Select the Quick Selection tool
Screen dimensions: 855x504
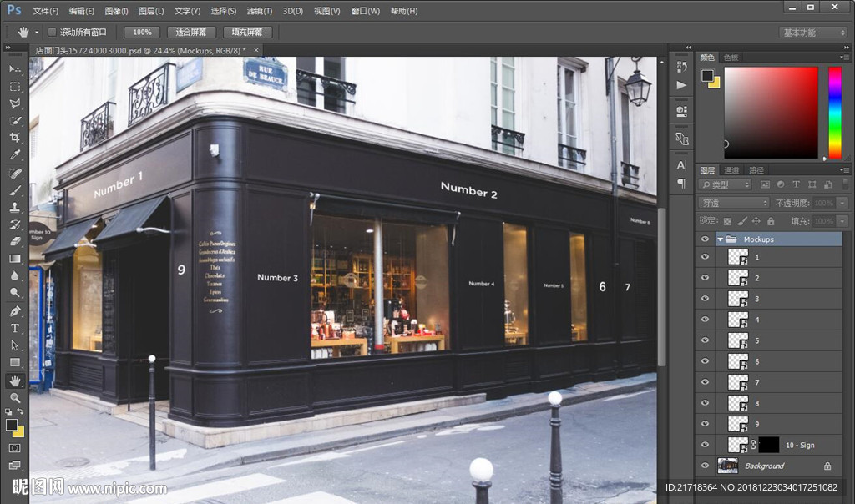[x=15, y=120]
